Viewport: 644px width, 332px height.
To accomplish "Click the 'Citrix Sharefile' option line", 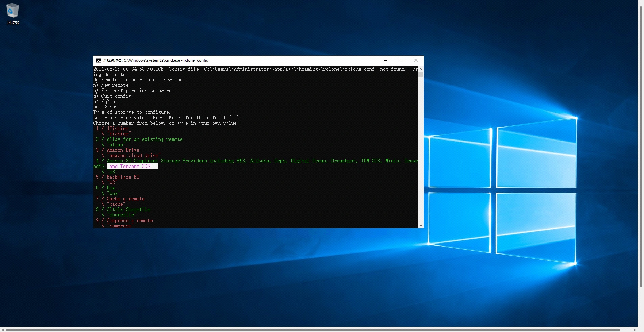I will pyautogui.click(x=123, y=209).
